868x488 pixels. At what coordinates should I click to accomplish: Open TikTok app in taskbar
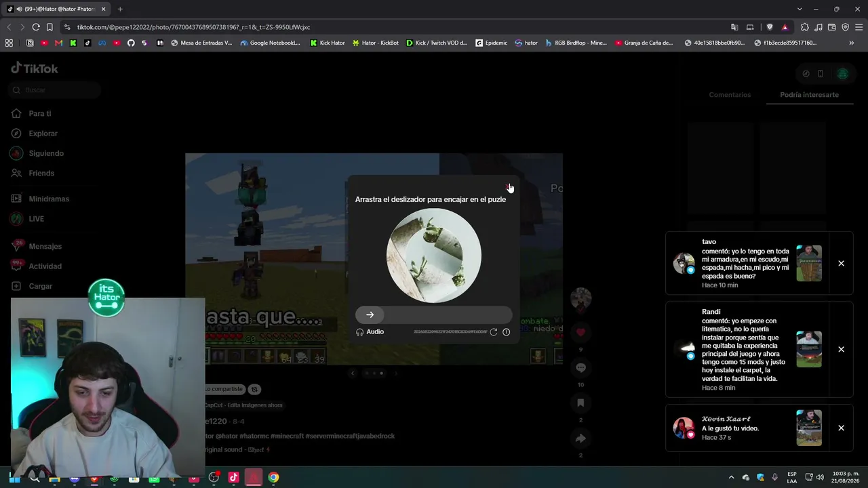point(234,477)
